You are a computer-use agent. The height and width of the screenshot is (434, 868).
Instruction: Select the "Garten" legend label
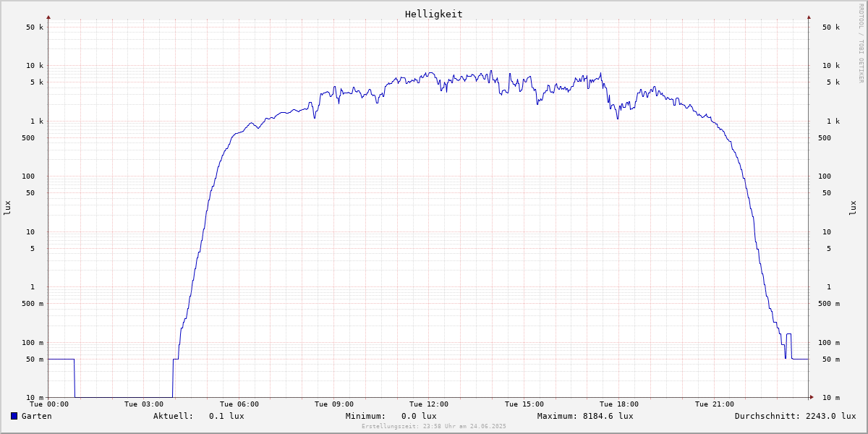point(37,416)
